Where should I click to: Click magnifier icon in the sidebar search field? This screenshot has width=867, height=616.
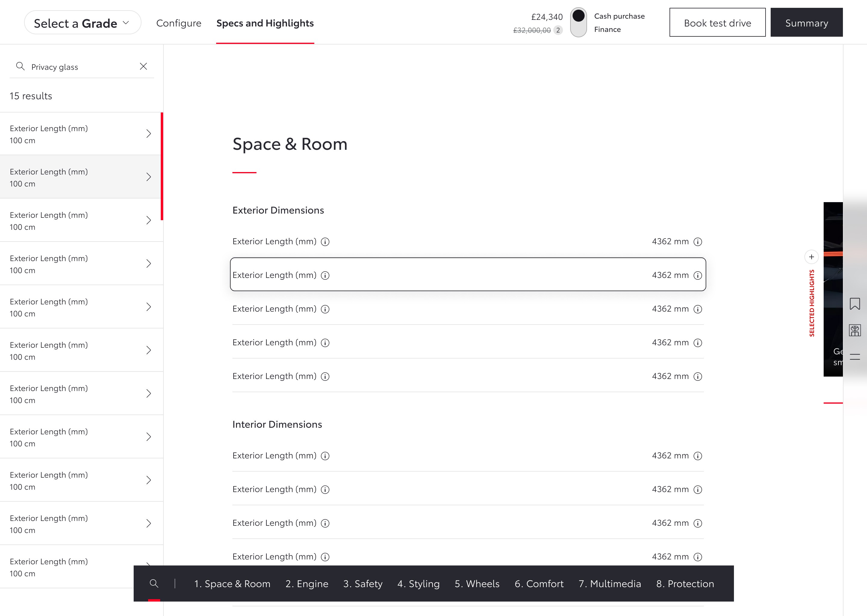click(20, 66)
